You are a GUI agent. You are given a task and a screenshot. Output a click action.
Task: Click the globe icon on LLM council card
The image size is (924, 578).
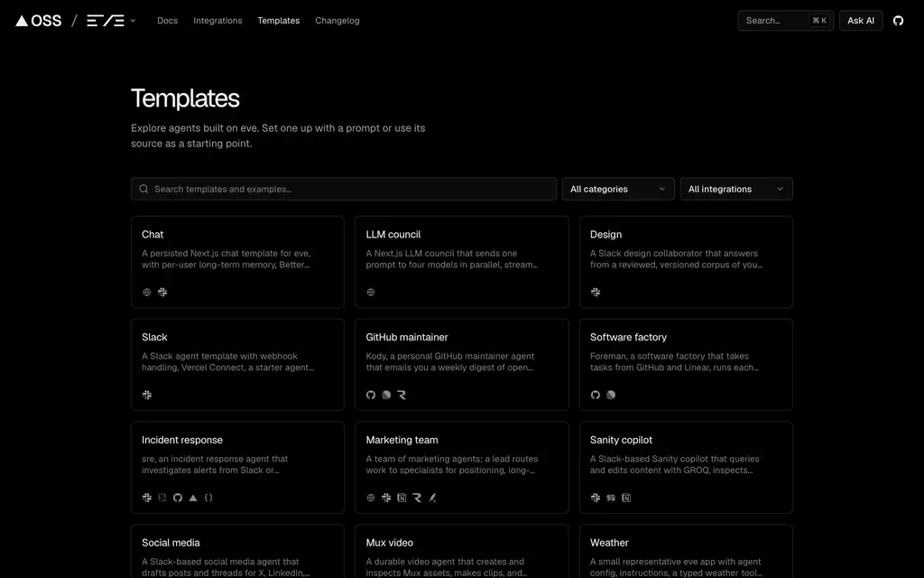(x=371, y=292)
